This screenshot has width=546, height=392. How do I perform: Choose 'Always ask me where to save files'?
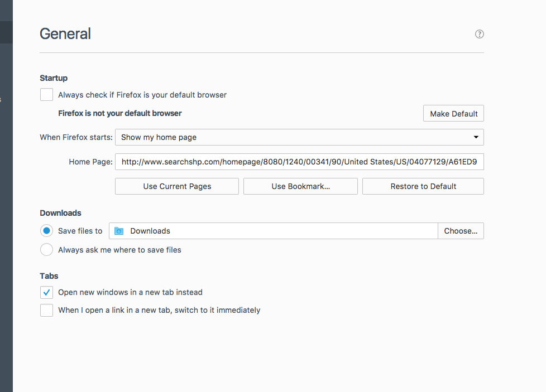tap(46, 250)
